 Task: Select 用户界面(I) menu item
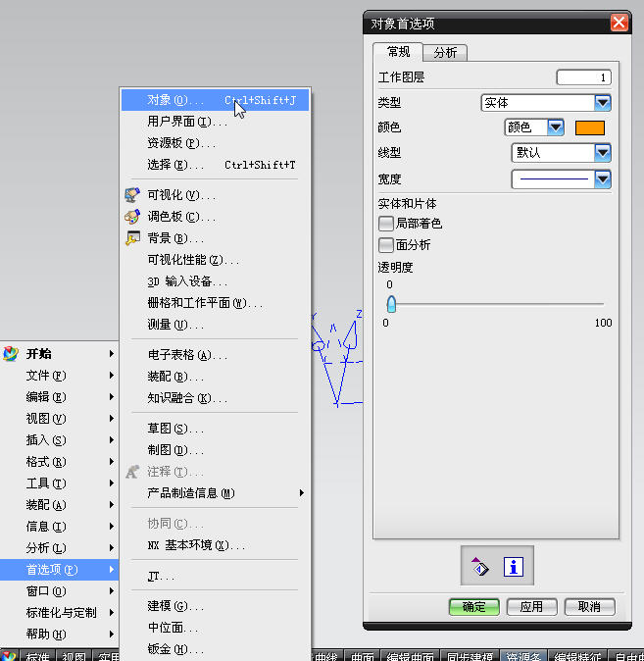pyautogui.click(x=215, y=122)
